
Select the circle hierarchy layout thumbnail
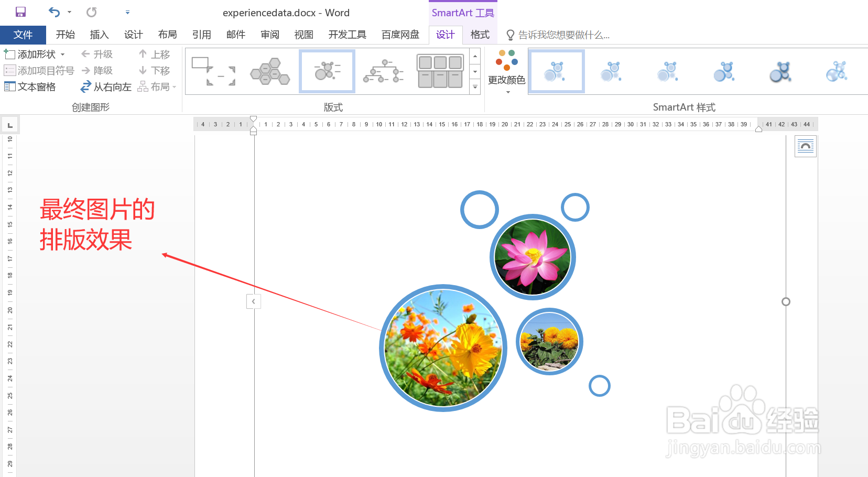(x=384, y=71)
